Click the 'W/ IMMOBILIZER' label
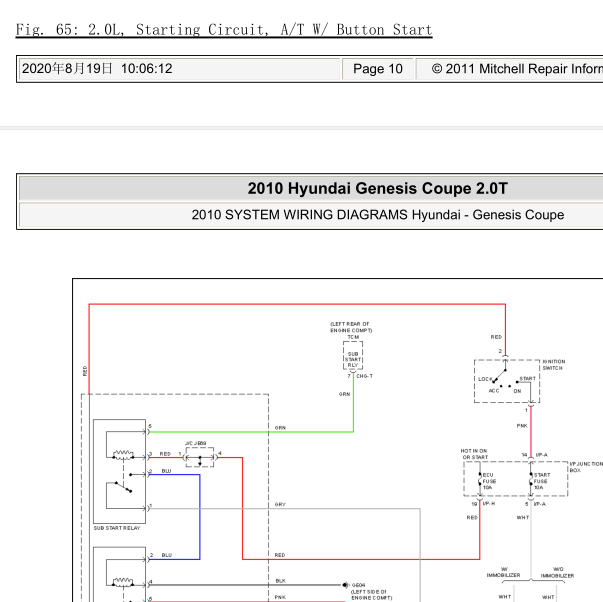The height and width of the screenshot is (602, 603). tap(503, 572)
